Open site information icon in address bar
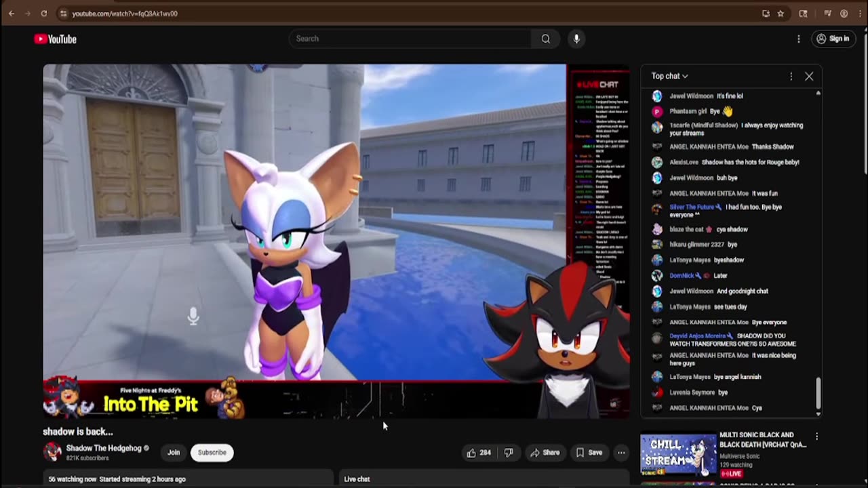Viewport: 868px width, 488px height. tap(63, 14)
